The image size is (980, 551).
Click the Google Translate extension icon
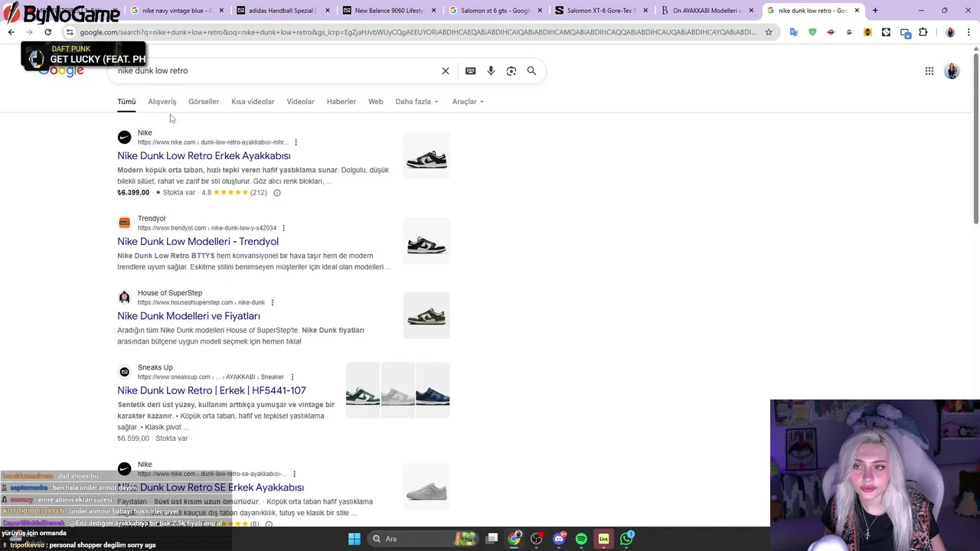(794, 32)
